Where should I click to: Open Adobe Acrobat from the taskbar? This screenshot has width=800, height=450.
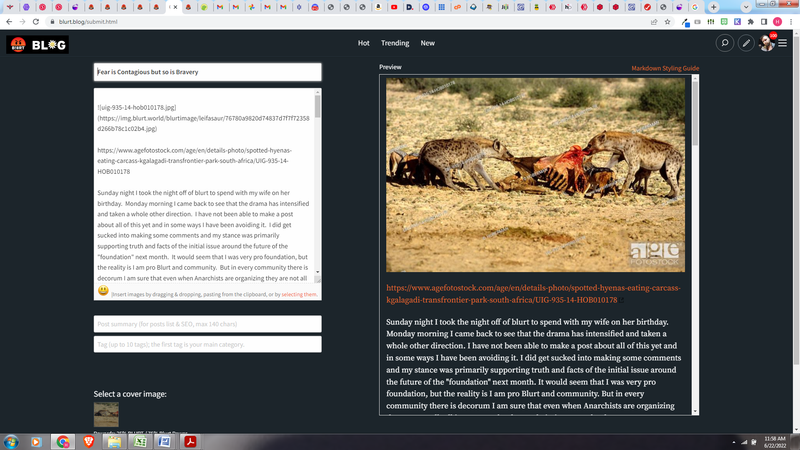click(190, 442)
